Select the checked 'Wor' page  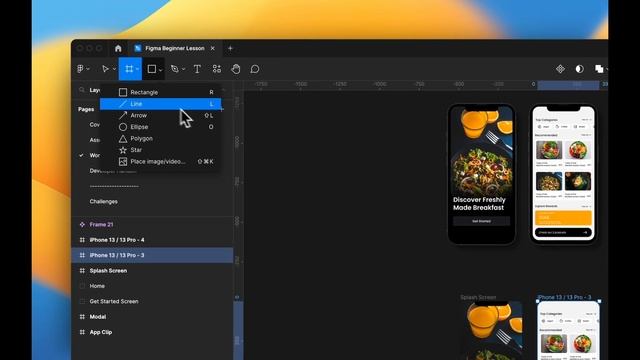pos(94,156)
